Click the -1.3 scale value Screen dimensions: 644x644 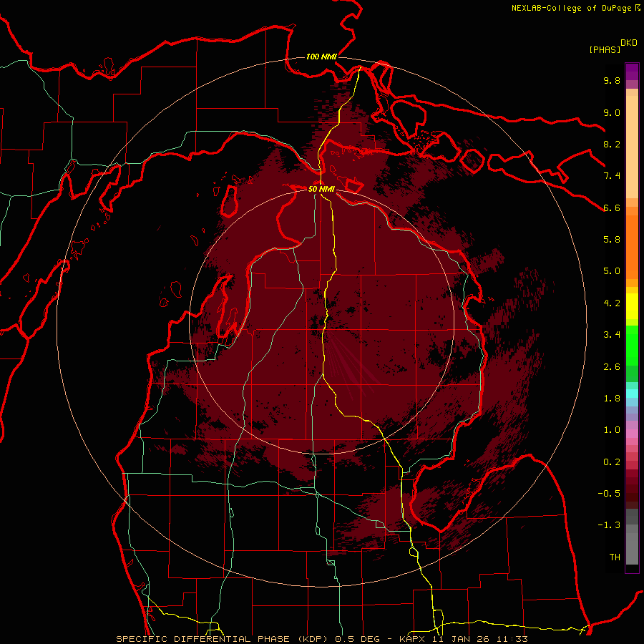pyautogui.click(x=609, y=525)
